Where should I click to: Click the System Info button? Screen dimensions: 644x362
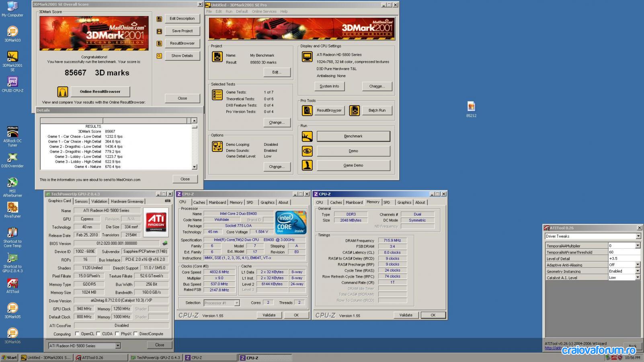click(x=329, y=86)
